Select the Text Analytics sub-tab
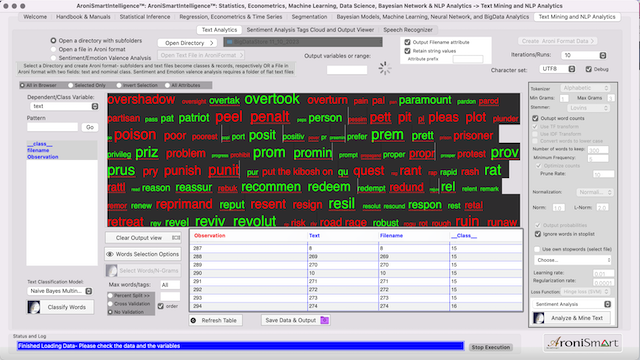 [219, 30]
